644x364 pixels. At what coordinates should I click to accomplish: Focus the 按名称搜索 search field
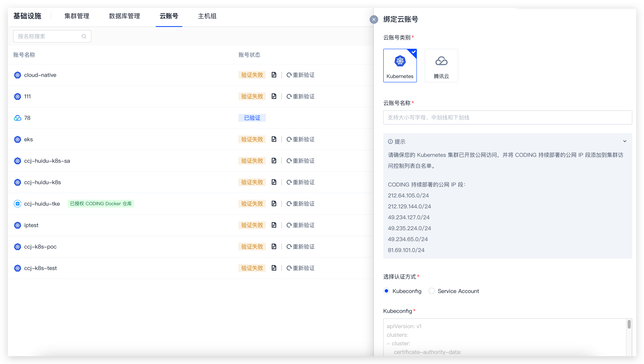[52, 36]
